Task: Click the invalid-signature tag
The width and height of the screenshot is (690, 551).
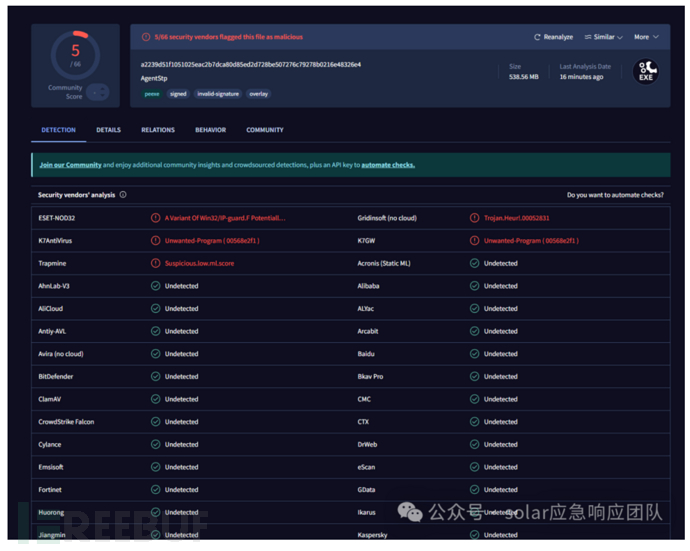Action: tap(218, 94)
